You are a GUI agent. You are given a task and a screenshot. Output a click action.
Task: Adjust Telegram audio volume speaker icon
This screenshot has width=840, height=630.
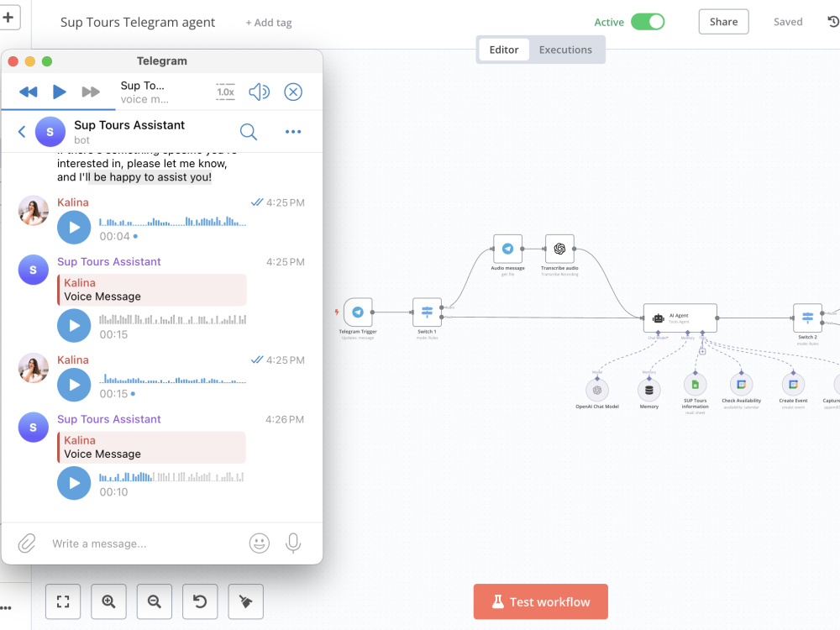coord(260,92)
